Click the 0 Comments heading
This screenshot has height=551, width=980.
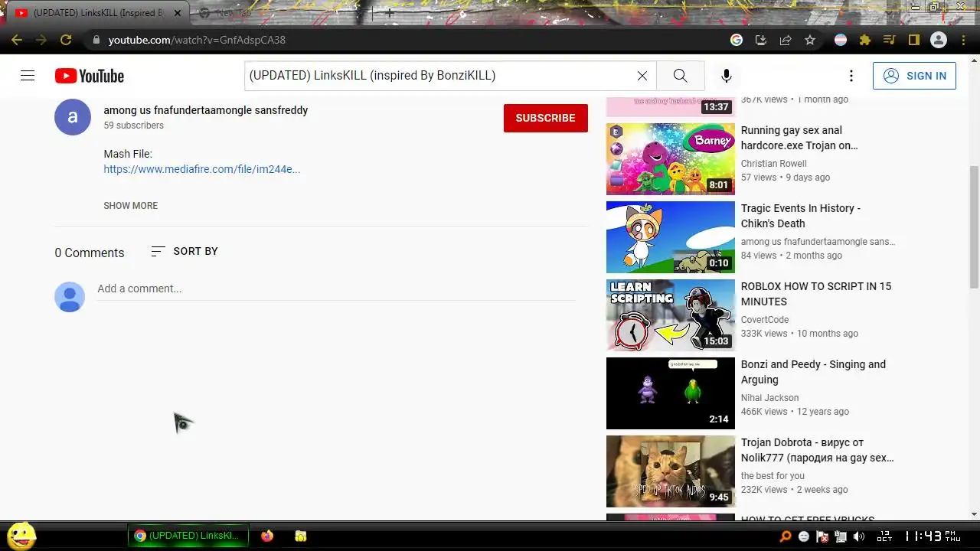(x=89, y=253)
